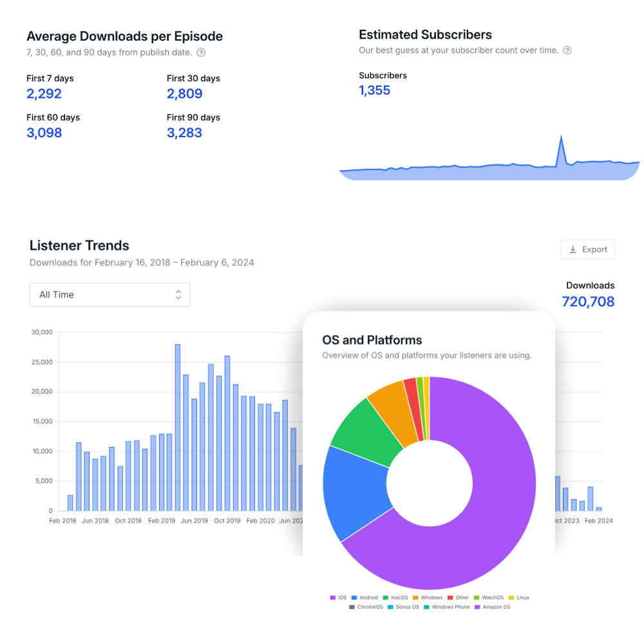This screenshot has width=644, height=644.
Task: Click the First 90 days value 3,283
Action: (x=184, y=133)
